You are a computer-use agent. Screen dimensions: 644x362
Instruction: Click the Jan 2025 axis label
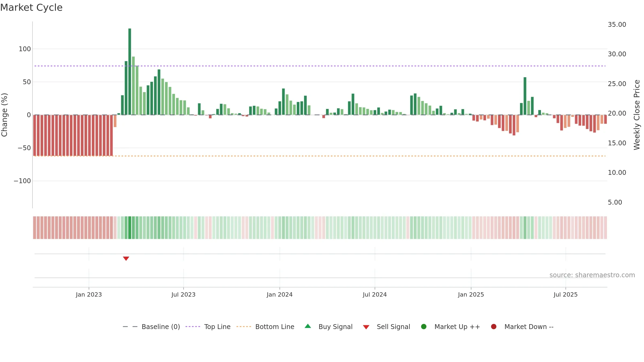471,294
